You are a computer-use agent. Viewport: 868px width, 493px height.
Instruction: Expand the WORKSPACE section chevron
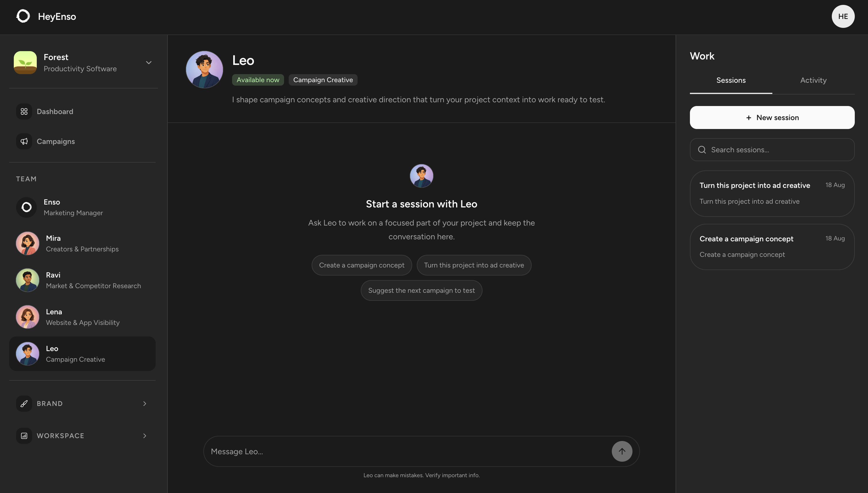click(x=144, y=436)
